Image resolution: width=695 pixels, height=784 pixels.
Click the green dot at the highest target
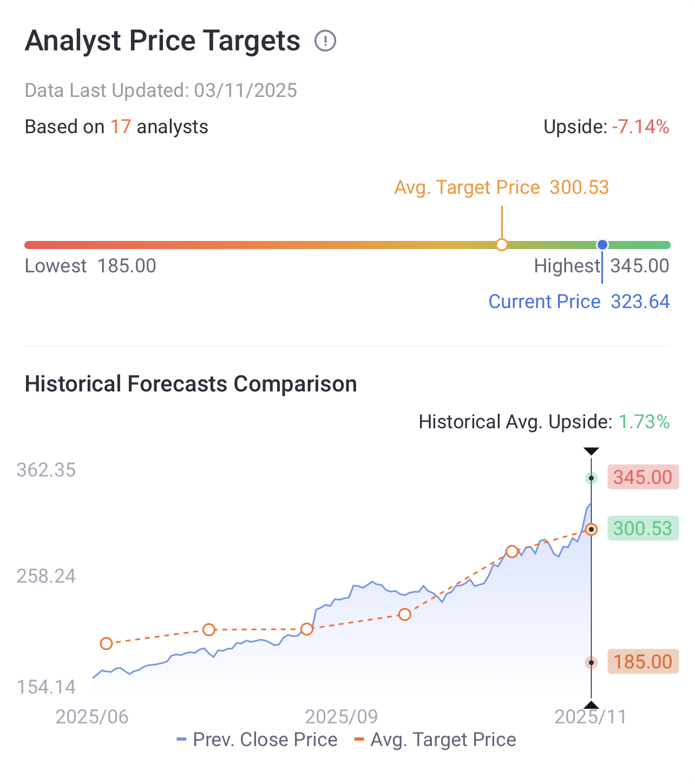pyautogui.click(x=592, y=478)
